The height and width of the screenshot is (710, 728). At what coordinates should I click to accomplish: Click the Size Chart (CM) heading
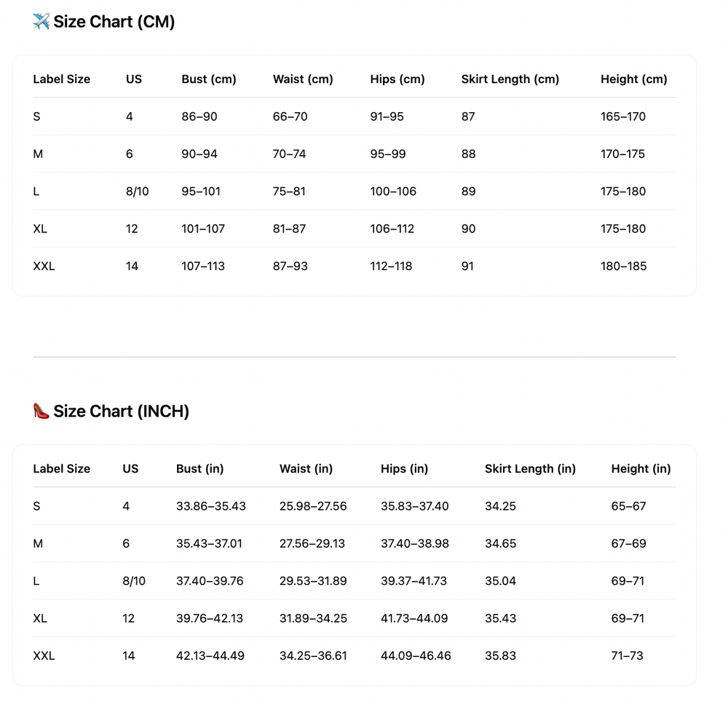[114, 22]
